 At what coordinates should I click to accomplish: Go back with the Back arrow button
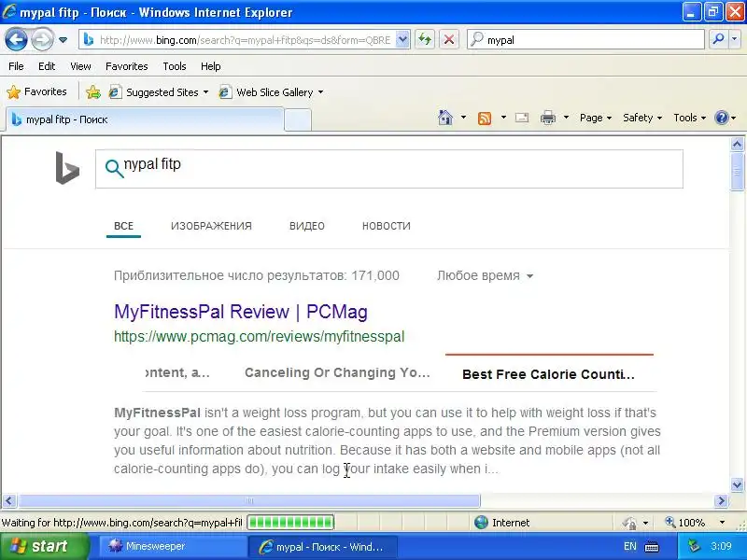pyautogui.click(x=16, y=39)
